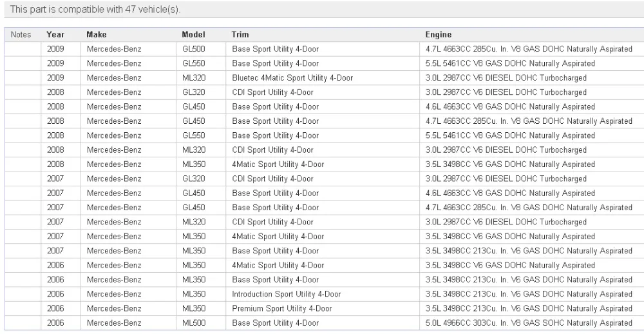Click the Make column header
Screen dimensions: 644x334
point(97,35)
